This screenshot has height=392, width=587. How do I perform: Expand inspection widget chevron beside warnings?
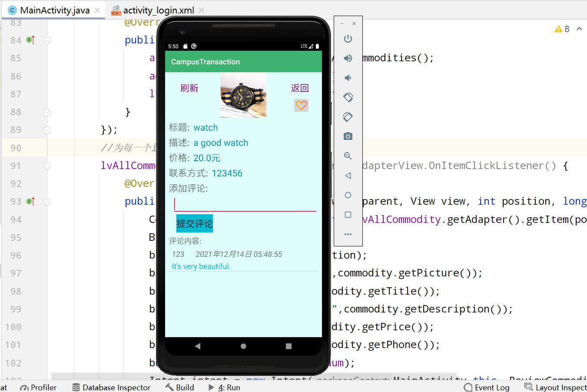point(579,29)
